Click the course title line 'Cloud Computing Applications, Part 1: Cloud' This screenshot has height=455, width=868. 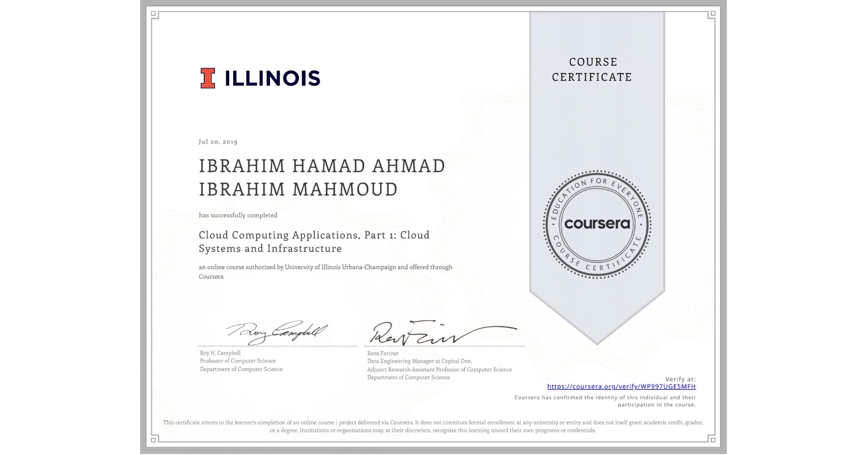click(314, 235)
